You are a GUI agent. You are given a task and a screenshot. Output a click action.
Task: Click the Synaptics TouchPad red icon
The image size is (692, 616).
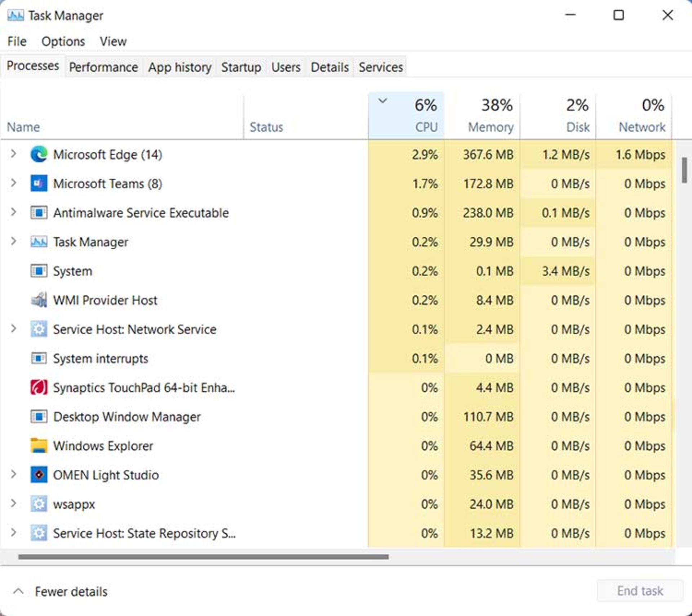39,388
